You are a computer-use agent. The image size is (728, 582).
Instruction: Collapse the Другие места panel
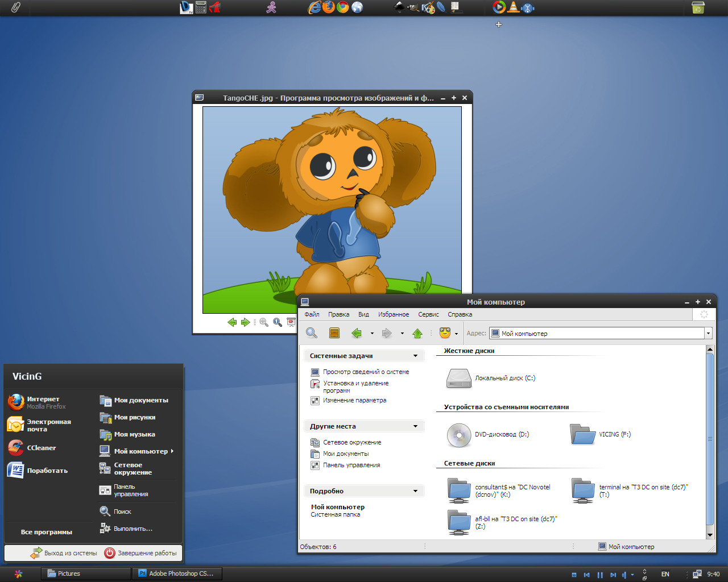click(x=415, y=426)
